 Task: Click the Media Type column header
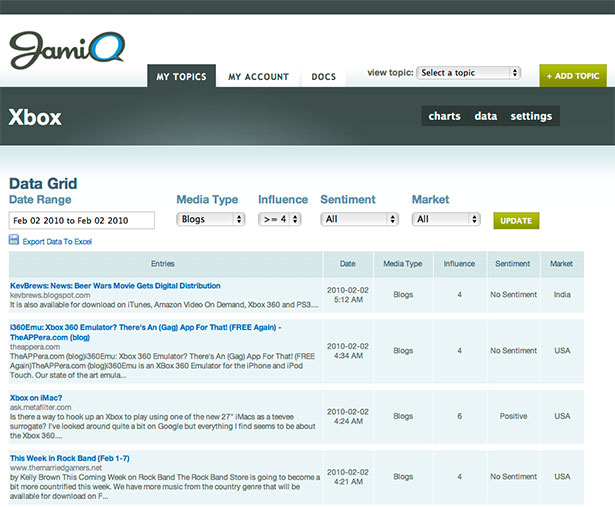pyautogui.click(x=403, y=264)
